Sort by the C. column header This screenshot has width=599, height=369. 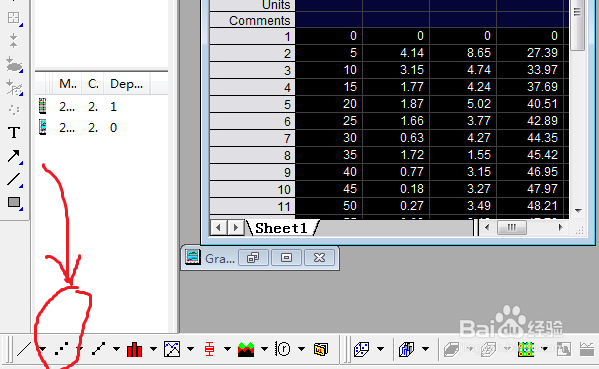(x=93, y=84)
